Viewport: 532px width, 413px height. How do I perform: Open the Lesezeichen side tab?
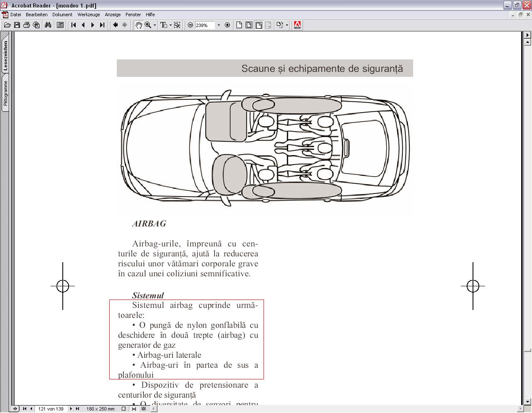(x=5, y=55)
